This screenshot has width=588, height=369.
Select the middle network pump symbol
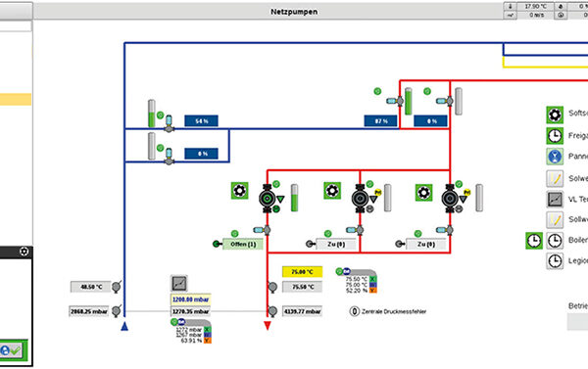coord(360,199)
